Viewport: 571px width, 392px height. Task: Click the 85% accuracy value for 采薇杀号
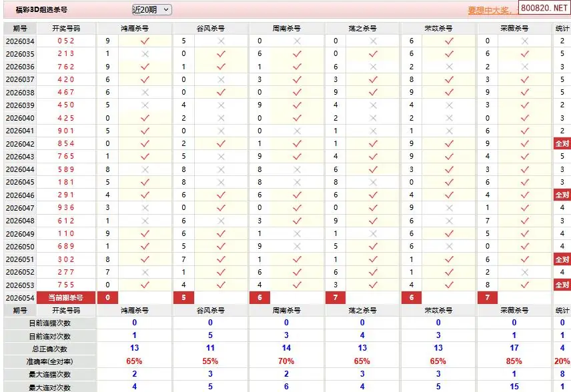514,361
